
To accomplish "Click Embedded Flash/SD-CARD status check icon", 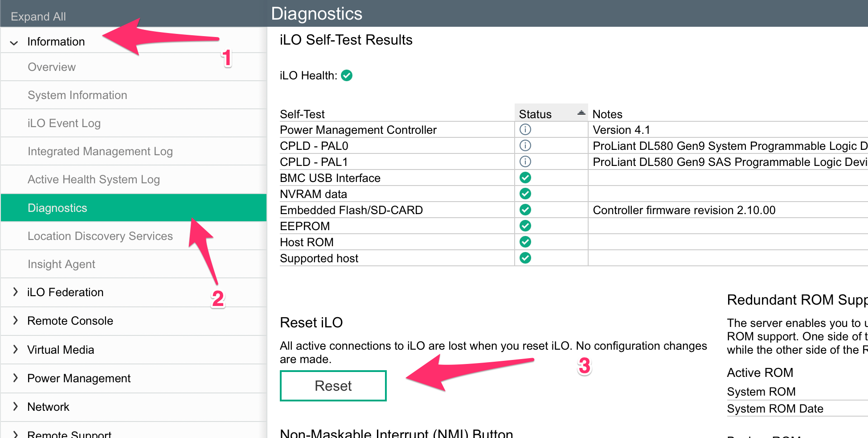I will pyautogui.click(x=525, y=210).
